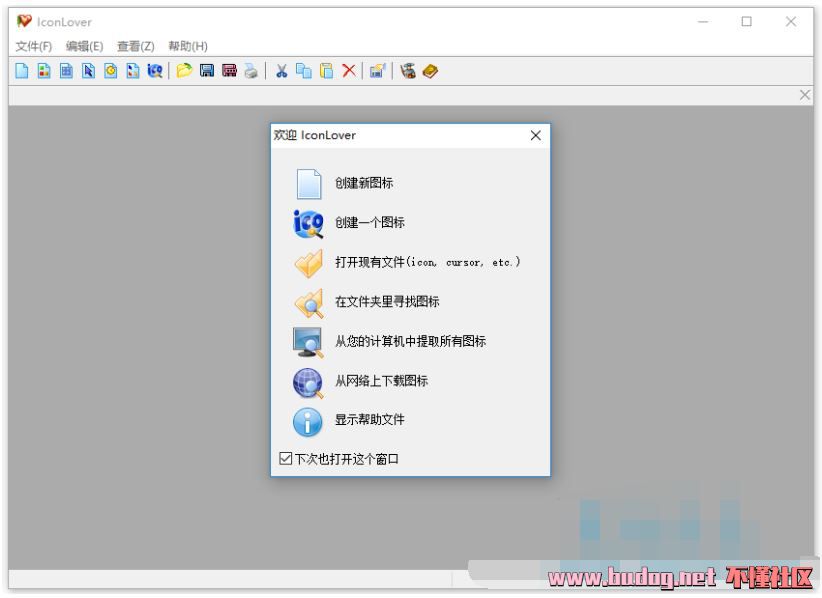Screen dimensions: 822x598
Task: Click the monitor search icon in welcome dialog
Action: point(308,342)
